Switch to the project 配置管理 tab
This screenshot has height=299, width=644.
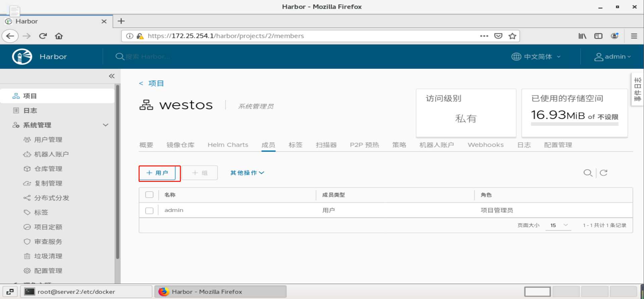coord(558,145)
